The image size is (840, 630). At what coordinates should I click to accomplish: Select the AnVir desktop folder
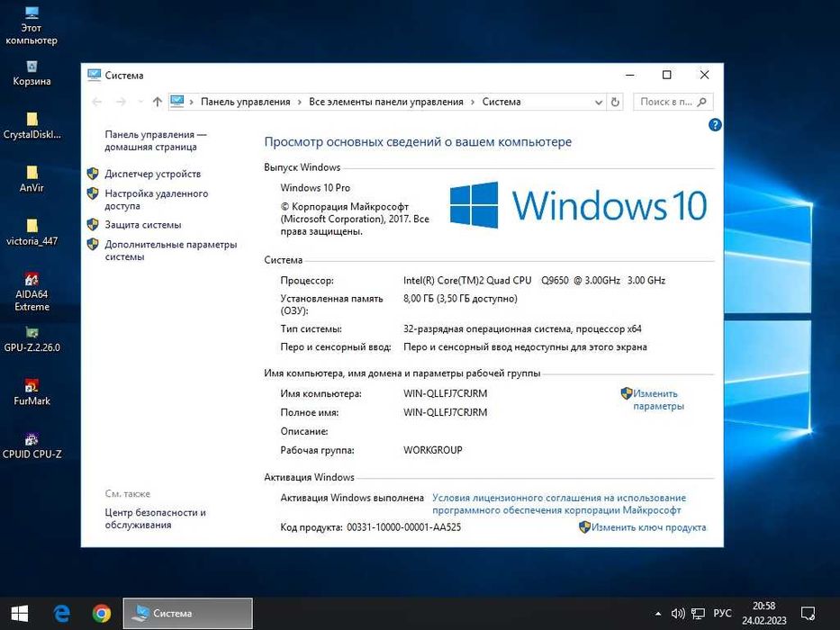pyautogui.click(x=32, y=179)
